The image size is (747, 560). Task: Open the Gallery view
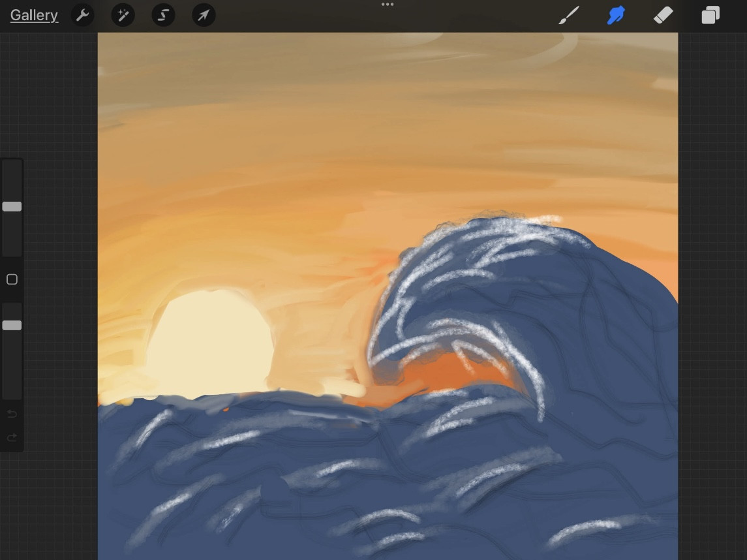34,15
